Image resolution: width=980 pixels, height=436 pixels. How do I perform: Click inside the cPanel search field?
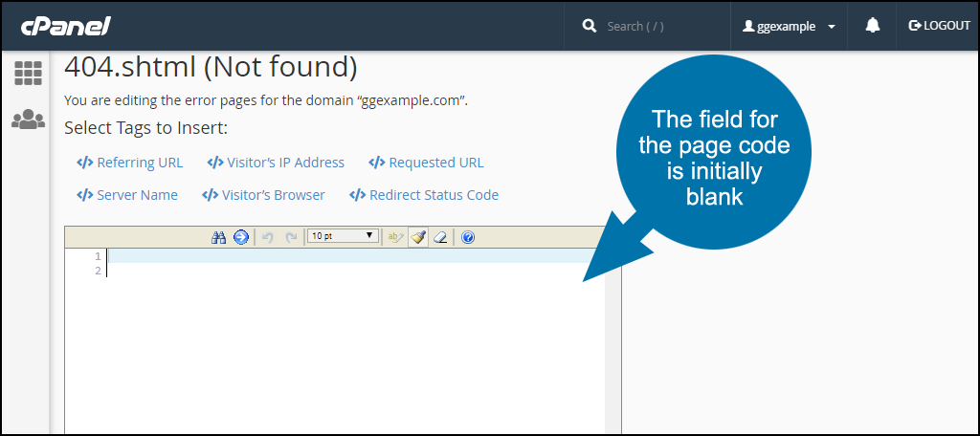[660, 27]
